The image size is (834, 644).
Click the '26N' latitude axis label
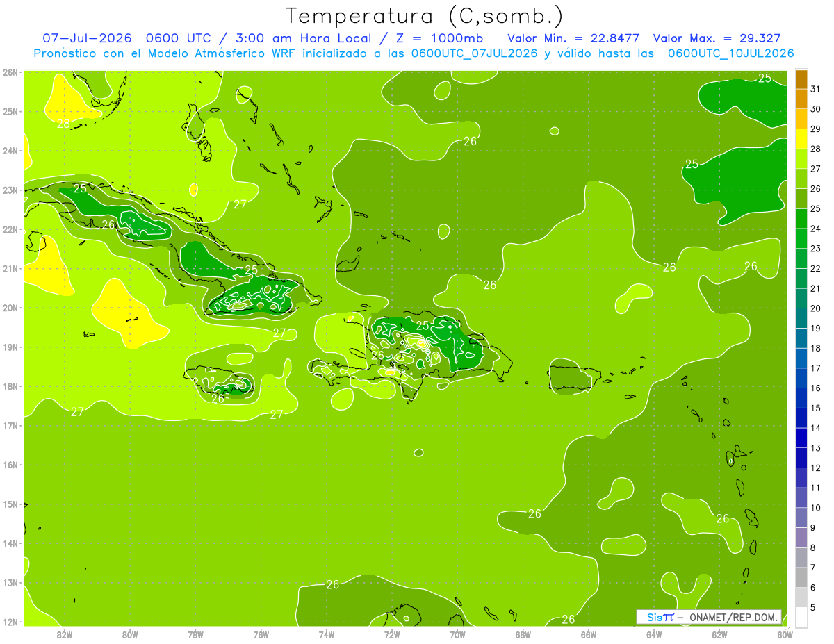[10, 72]
